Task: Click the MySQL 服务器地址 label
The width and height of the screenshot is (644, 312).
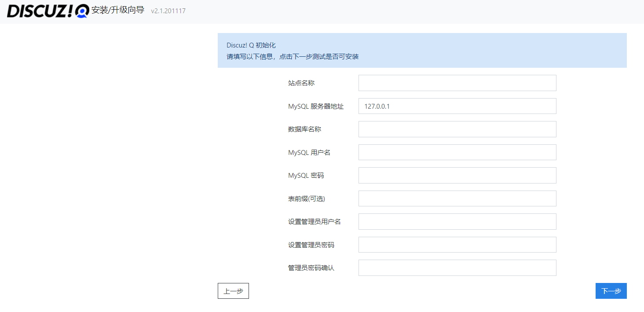Action: [316, 106]
